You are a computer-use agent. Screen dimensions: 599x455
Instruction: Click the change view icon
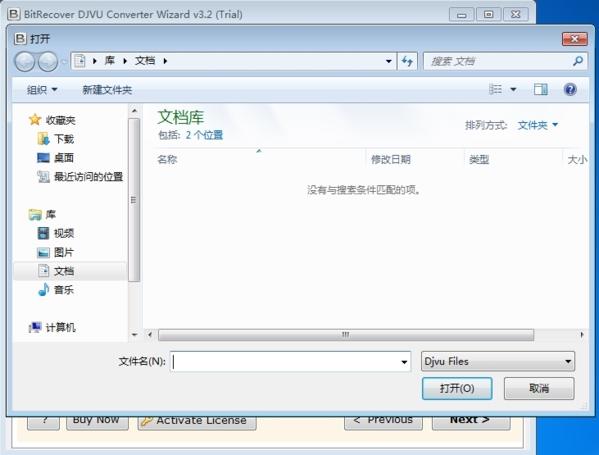(x=495, y=89)
